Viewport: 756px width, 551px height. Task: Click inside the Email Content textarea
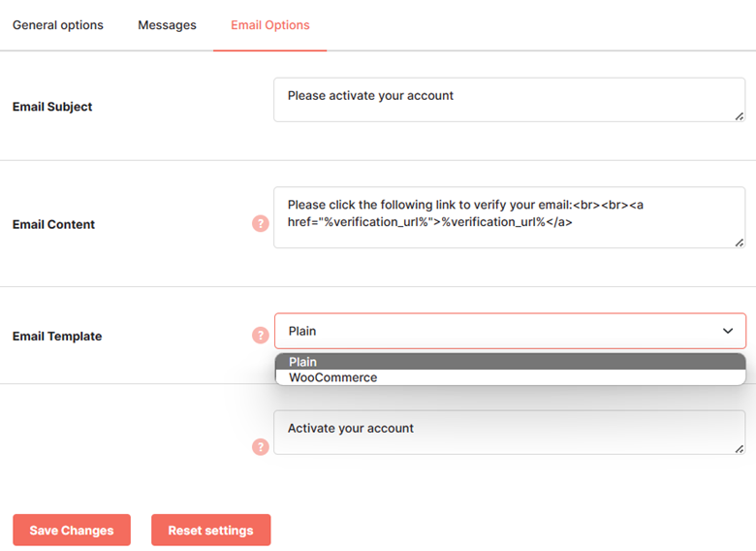pyautogui.click(x=510, y=217)
